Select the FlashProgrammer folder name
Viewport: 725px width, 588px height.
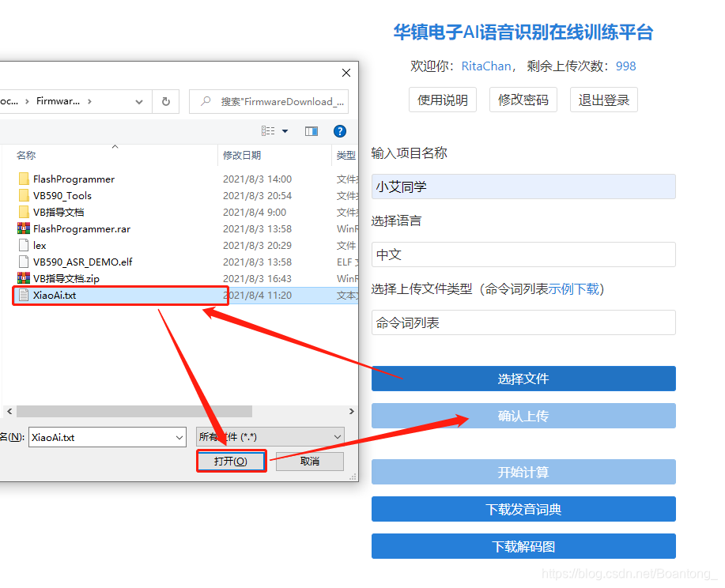click(x=74, y=179)
